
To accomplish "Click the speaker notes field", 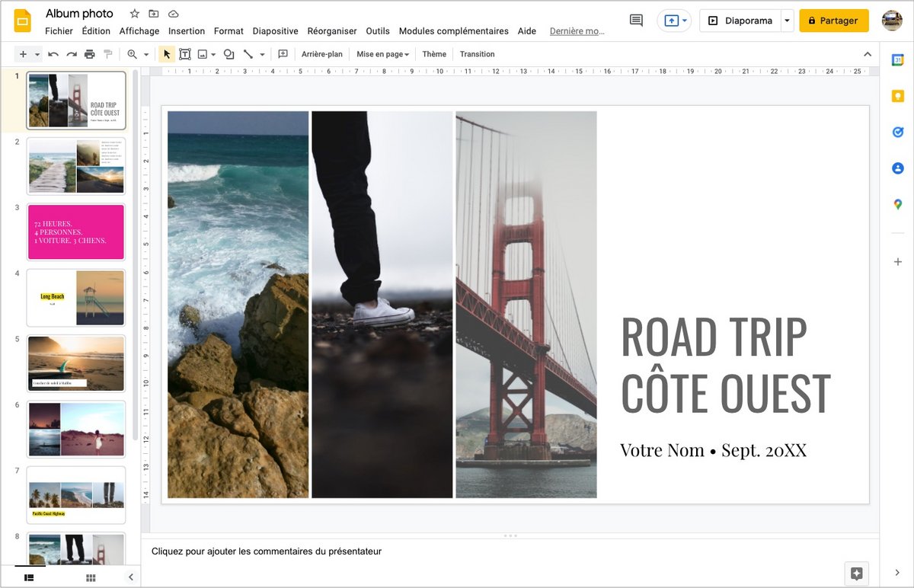I will 510,551.
